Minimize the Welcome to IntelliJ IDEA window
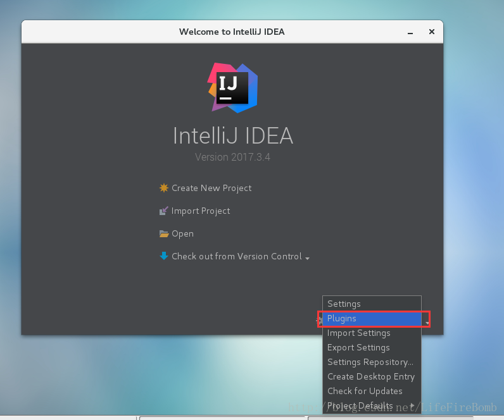 pyautogui.click(x=410, y=32)
